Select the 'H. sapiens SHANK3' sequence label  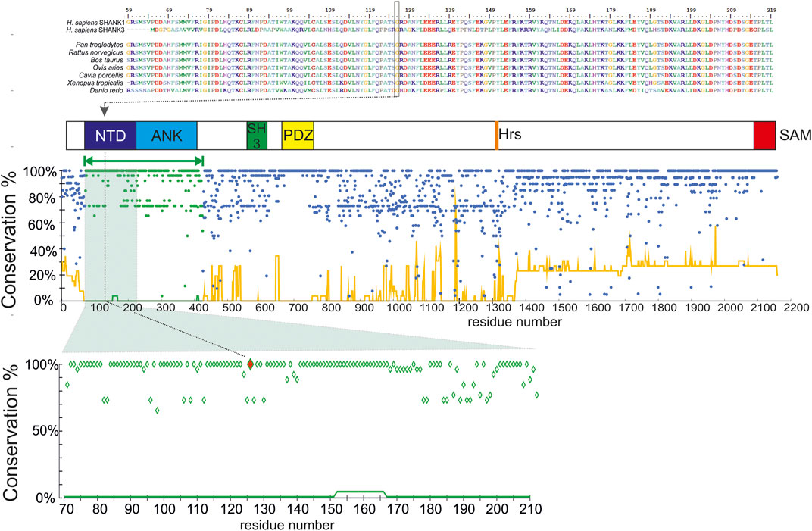tap(95, 30)
